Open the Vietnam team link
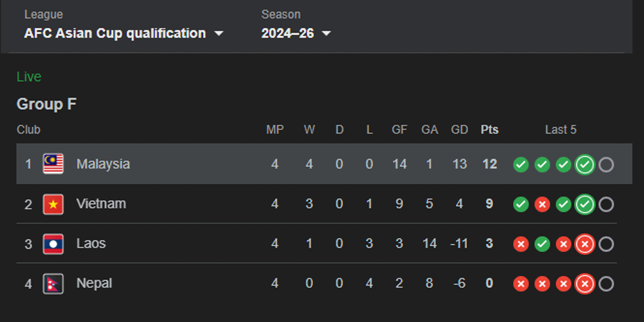This screenshot has height=322, width=644. [101, 204]
